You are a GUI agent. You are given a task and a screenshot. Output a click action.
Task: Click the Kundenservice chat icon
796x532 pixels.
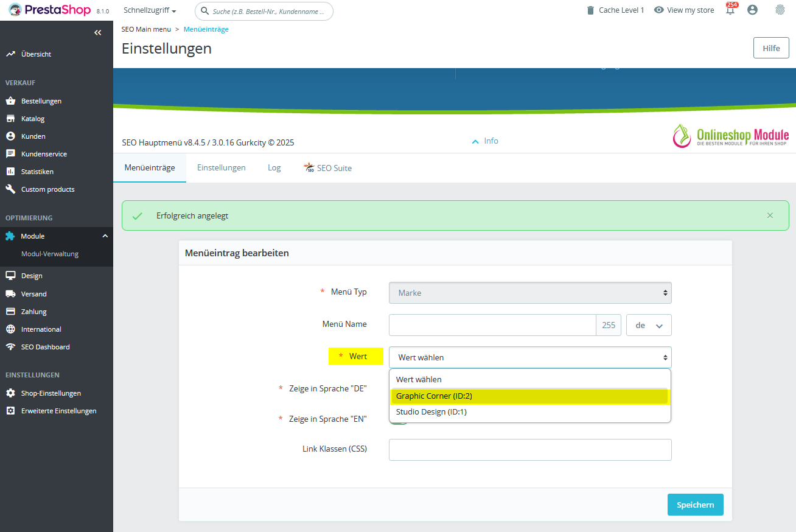pyautogui.click(x=10, y=154)
